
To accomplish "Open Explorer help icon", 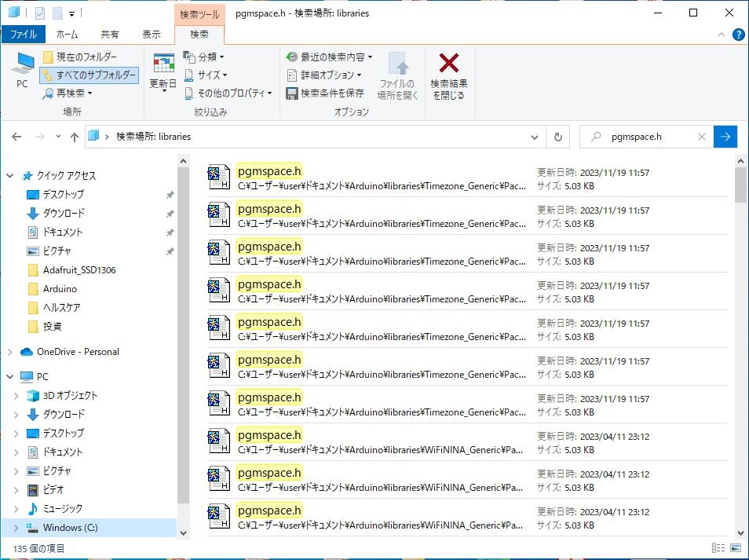I will (x=739, y=35).
